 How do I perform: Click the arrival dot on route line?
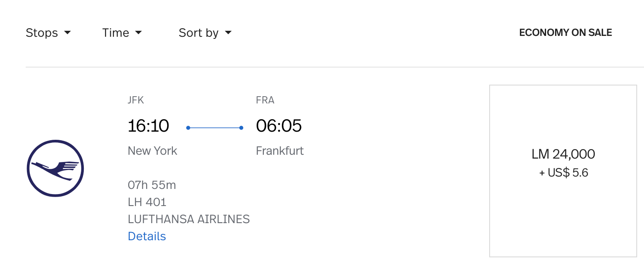pos(241,128)
